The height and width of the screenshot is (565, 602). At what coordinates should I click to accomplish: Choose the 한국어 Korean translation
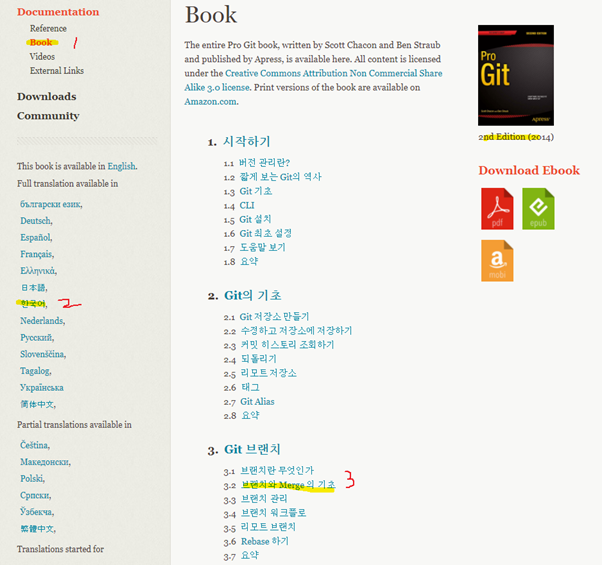[33, 304]
